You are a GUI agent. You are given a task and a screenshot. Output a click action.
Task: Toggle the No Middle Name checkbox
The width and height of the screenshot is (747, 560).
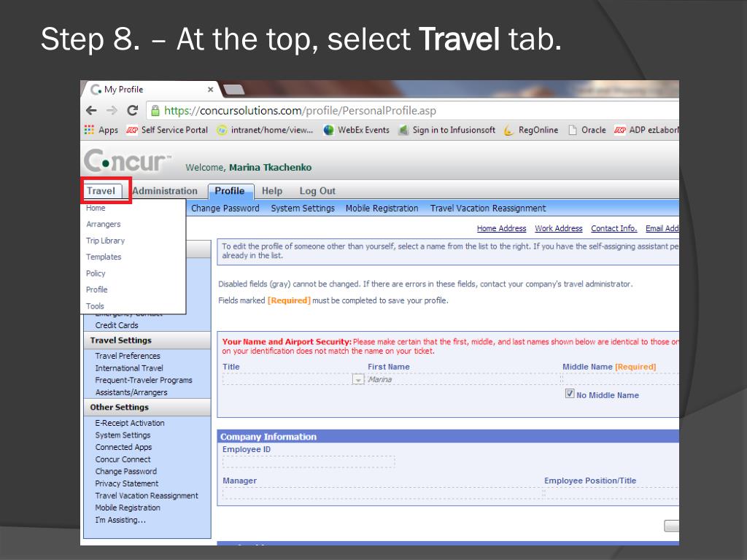coord(569,394)
